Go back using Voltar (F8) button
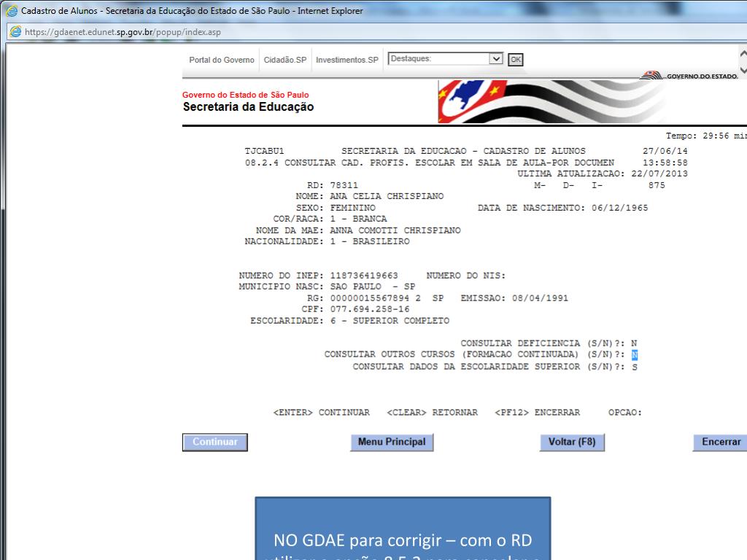This screenshot has width=747, height=560. 571,442
